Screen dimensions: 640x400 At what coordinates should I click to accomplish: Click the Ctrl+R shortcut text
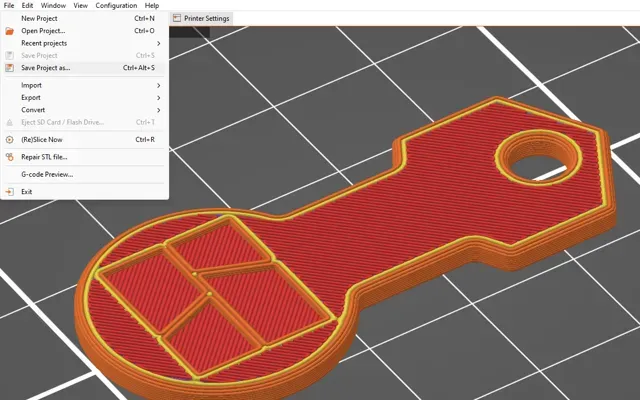point(145,140)
